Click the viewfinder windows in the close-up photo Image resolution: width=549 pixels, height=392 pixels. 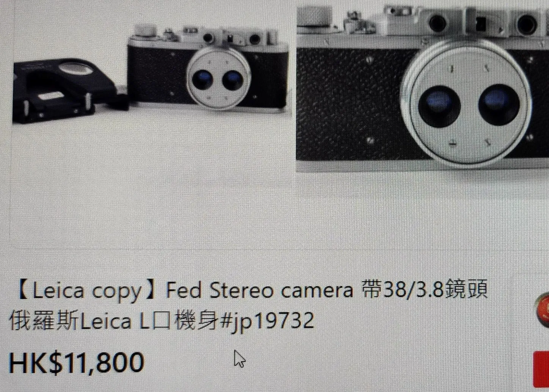click(x=482, y=23)
